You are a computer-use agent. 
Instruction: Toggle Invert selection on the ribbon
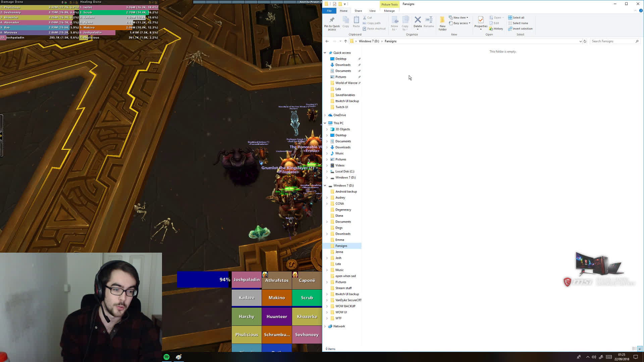coord(520,28)
